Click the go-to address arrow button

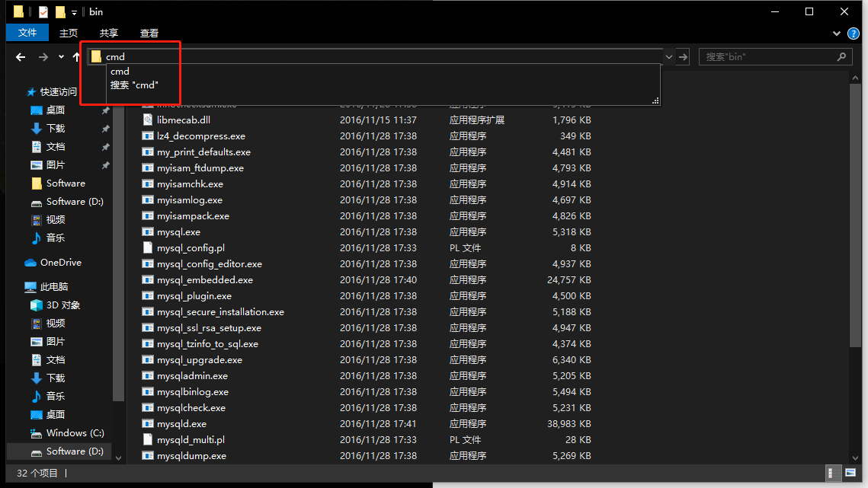[683, 57]
